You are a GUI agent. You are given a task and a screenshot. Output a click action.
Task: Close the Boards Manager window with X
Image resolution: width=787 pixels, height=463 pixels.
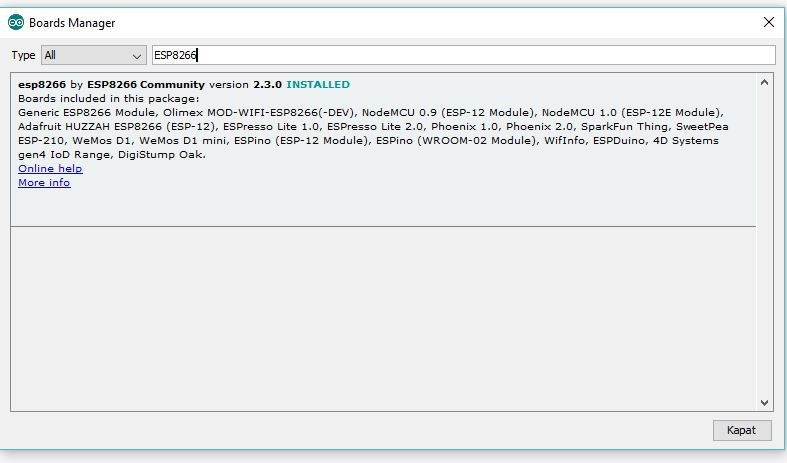click(768, 22)
